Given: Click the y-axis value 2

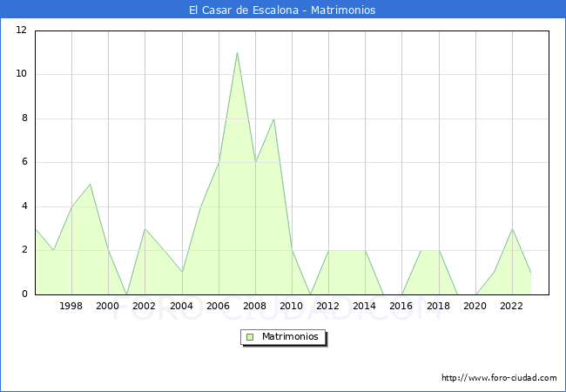Looking at the screenshot, I should (x=24, y=250).
